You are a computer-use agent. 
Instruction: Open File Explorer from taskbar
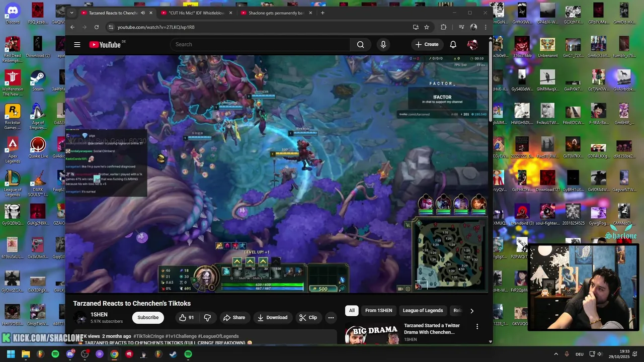tap(26, 354)
